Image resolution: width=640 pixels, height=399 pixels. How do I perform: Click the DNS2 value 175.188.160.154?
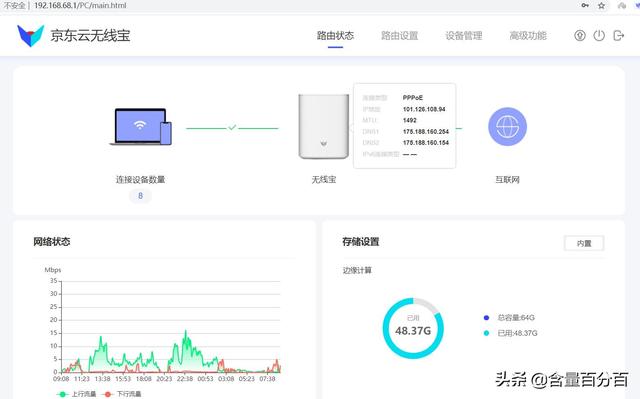point(426,143)
